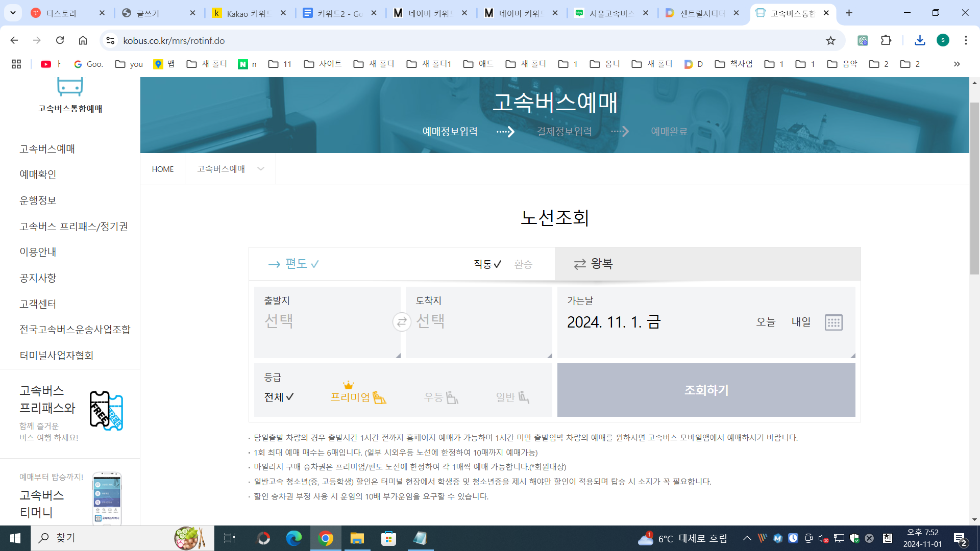This screenshot has width=980, height=551.
Task: Click the free pass ticket banner image
Action: pyautogui.click(x=106, y=411)
